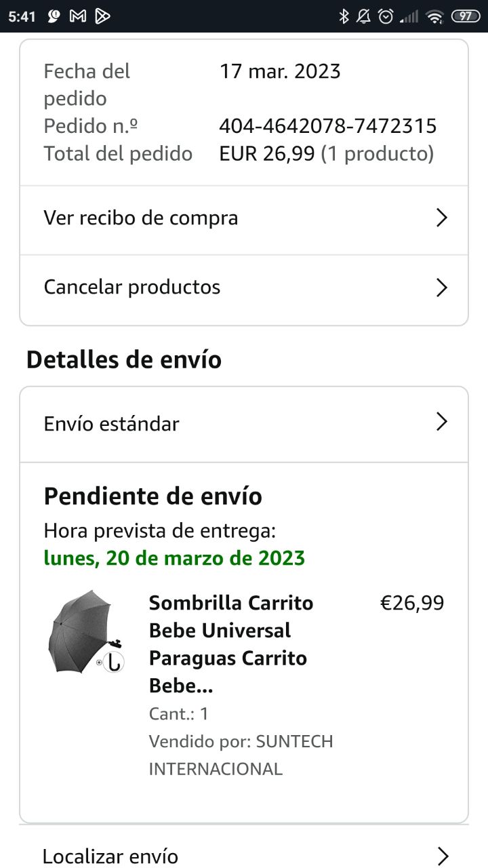Viewport: 488px width, 868px height.
Task: Tap the muted notifications bell icon
Action: 364,16
